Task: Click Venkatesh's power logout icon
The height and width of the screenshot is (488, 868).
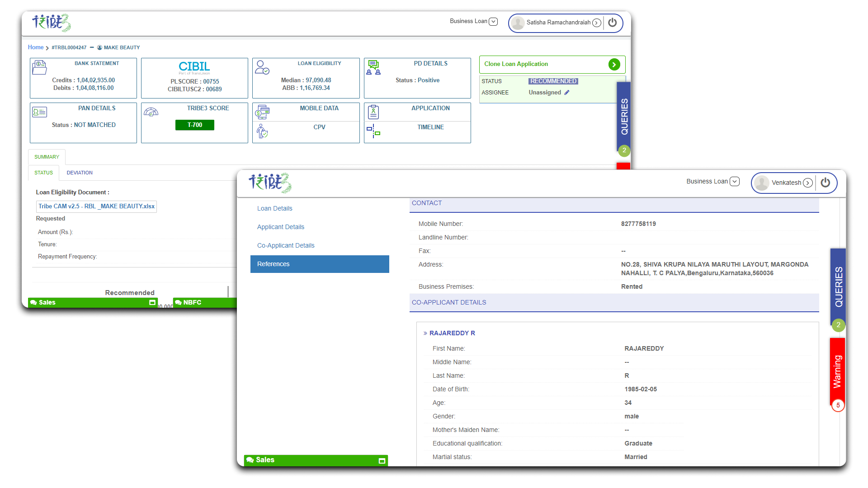Action: click(x=826, y=183)
